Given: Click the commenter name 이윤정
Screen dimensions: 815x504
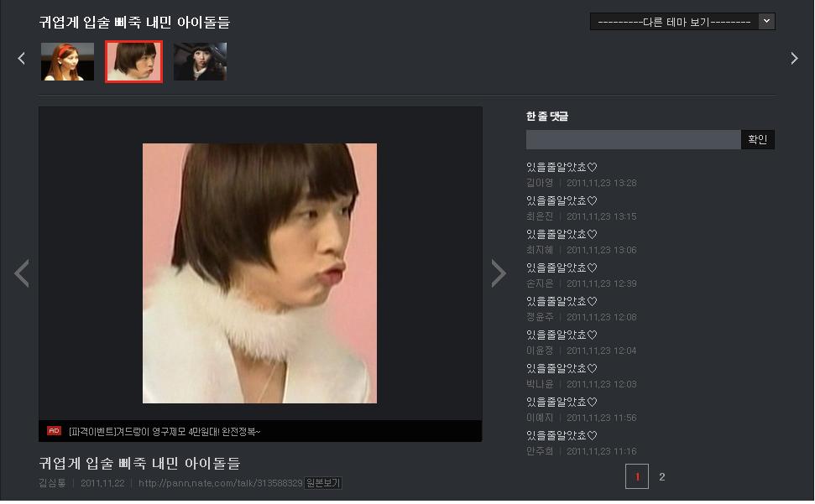Looking at the screenshot, I should pyautogui.click(x=540, y=351).
